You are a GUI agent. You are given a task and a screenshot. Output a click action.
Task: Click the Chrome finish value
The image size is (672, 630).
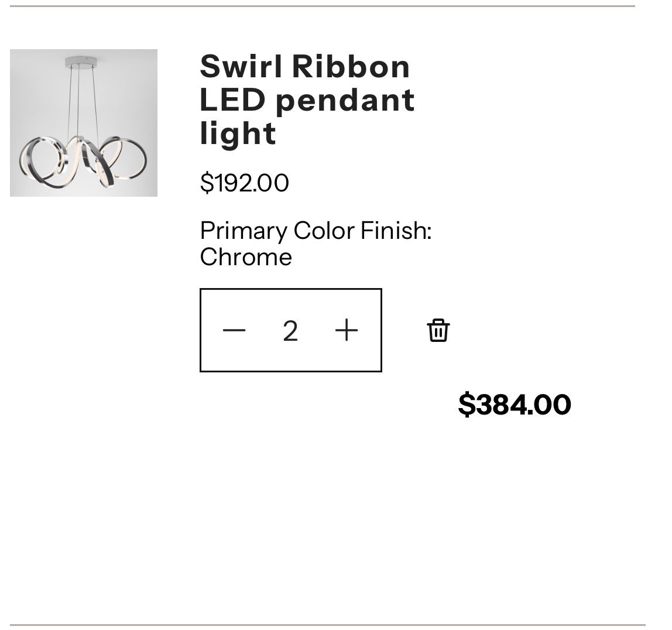tap(246, 257)
